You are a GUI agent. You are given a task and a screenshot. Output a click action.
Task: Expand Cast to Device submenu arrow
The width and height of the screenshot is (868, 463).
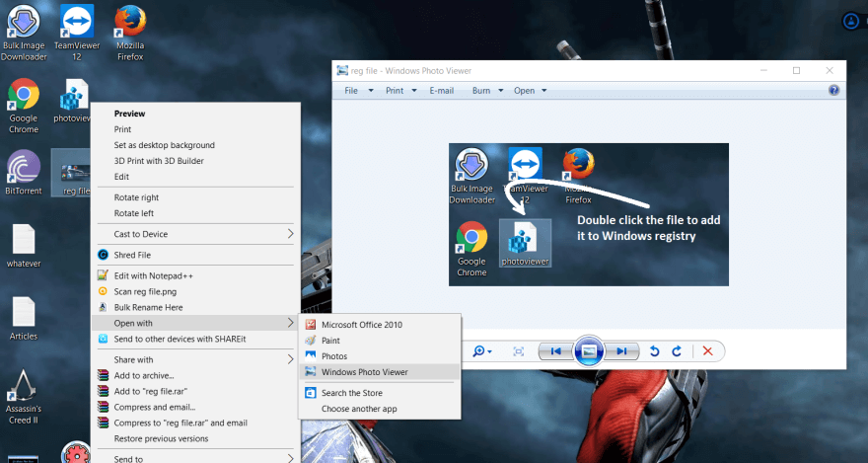(290, 234)
